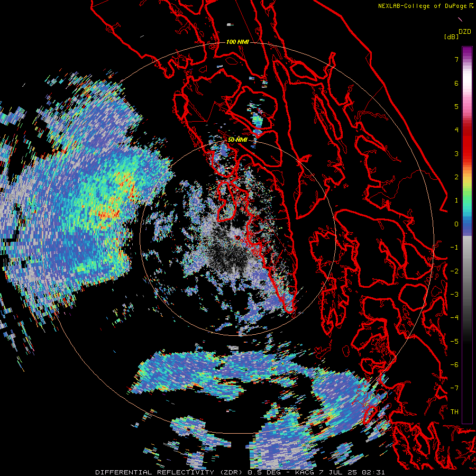This screenshot has height=476, width=476.
Task: Click the 1 value on color scale
Action: point(456,200)
